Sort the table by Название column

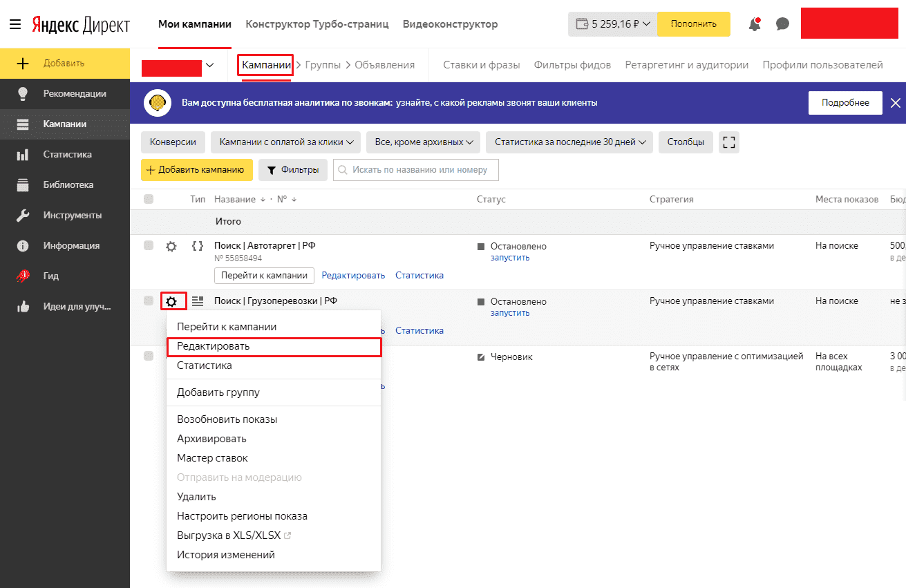tap(240, 199)
